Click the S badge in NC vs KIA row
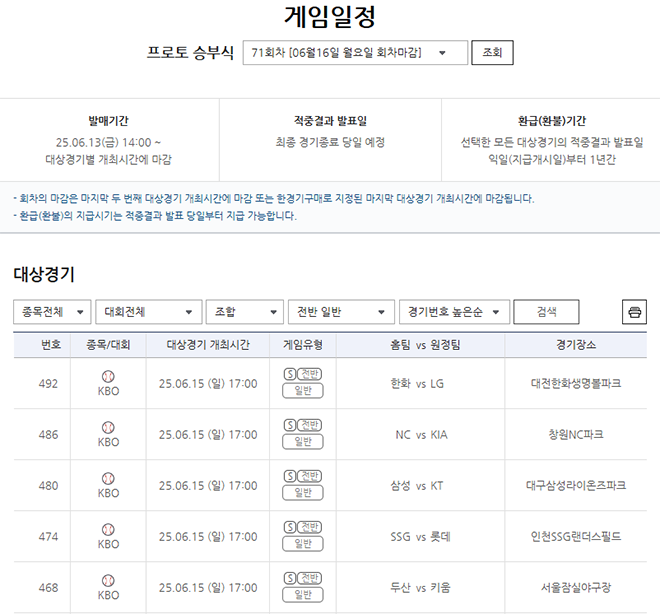The width and height of the screenshot is (660, 614). pos(290,425)
